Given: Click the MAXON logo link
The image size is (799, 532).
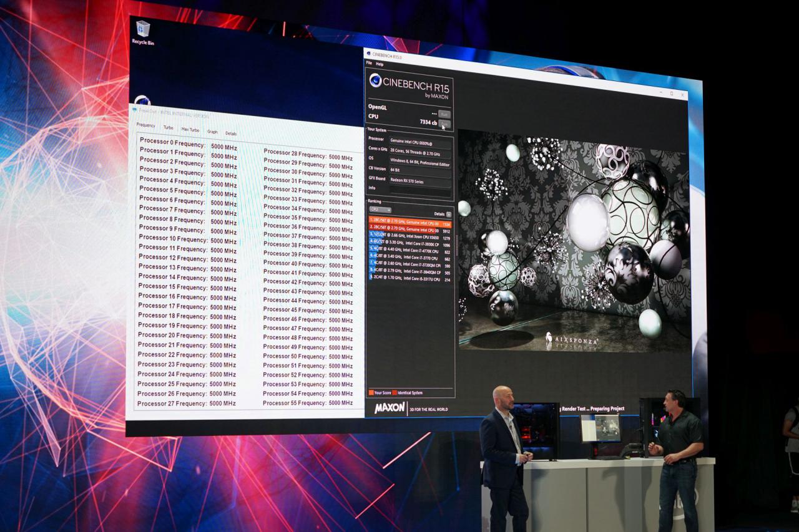Looking at the screenshot, I should click(390, 407).
